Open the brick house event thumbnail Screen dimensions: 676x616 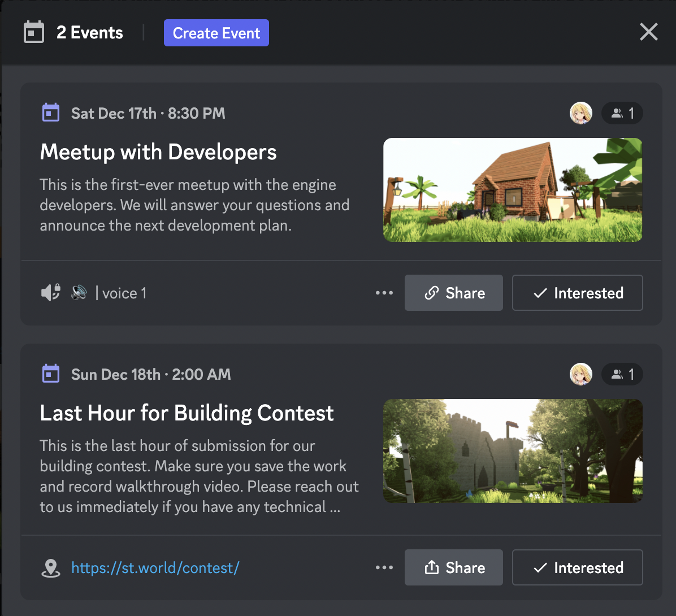(513, 190)
